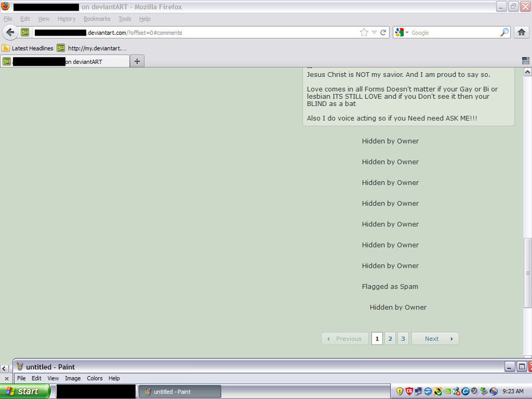This screenshot has height=399, width=532.
Task: Go to comments page 1
Action: tap(377, 339)
